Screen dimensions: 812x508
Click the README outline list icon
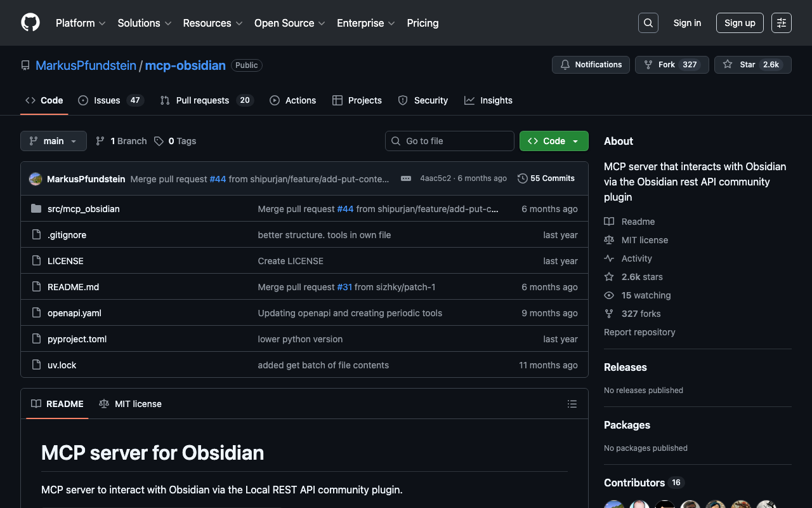coord(572,404)
